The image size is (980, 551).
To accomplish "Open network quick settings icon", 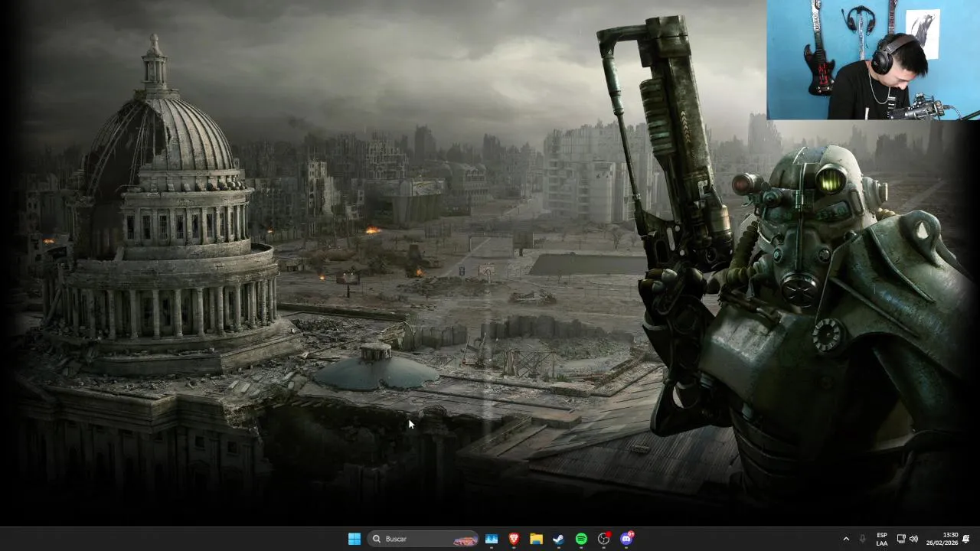I will click(x=901, y=539).
